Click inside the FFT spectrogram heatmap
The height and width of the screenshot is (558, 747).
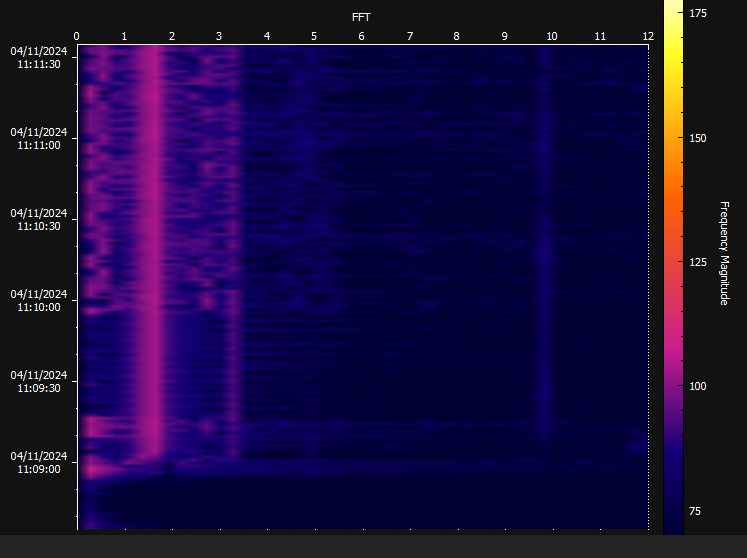(363, 287)
